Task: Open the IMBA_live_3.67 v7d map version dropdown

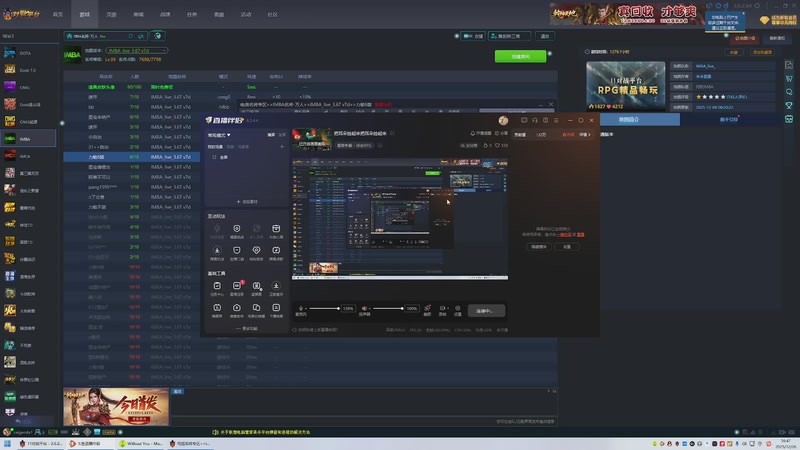Action: pyautogui.click(x=136, y=51)
